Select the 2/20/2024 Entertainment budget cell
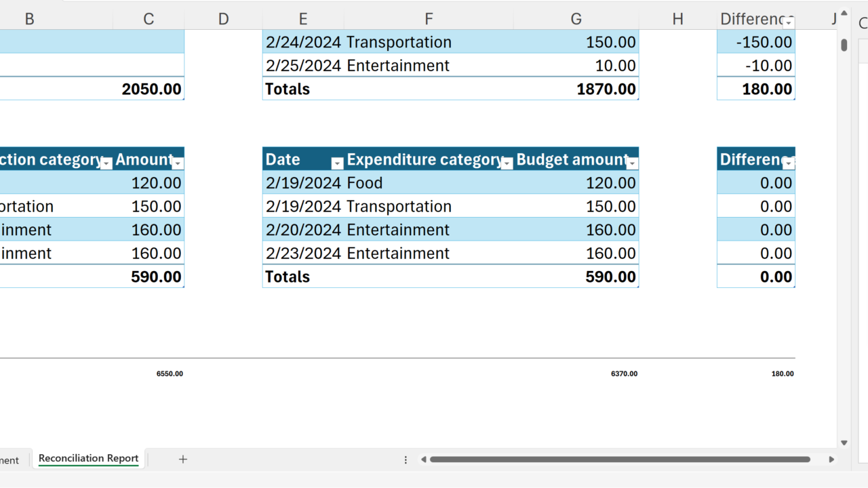 [x=575, y=230]
